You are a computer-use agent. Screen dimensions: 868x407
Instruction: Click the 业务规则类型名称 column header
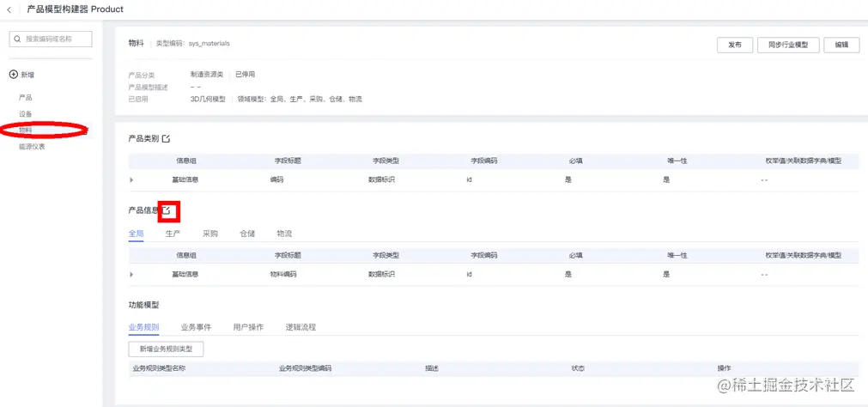click(159, 368)
